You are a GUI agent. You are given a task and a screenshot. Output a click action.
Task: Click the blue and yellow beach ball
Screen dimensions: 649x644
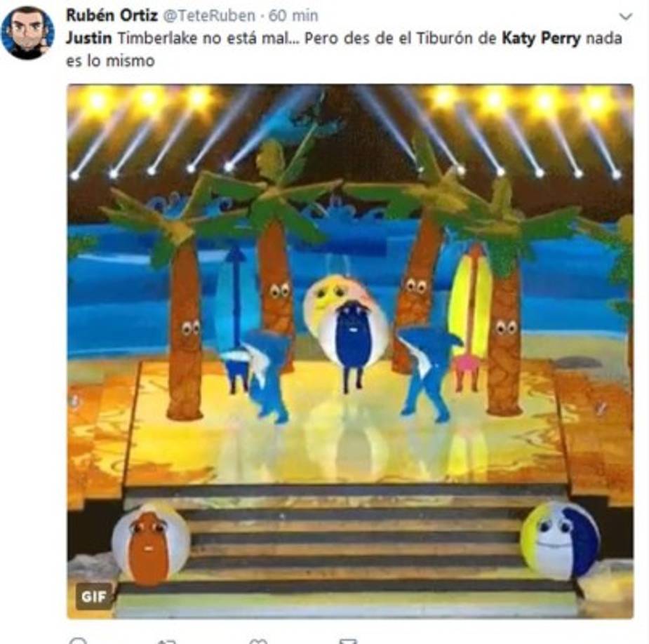tap(560, 539)
